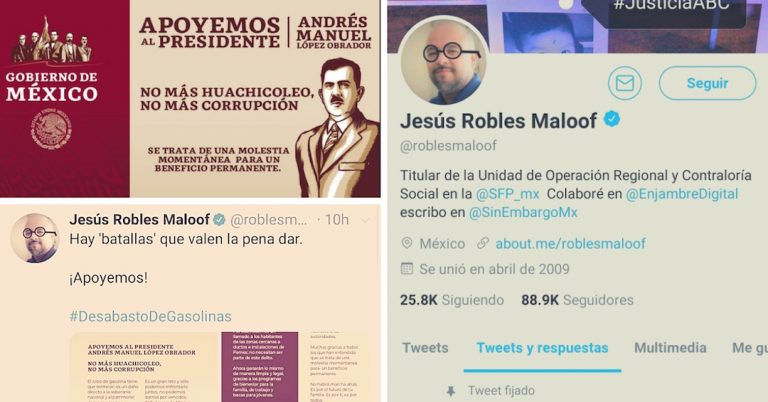Click the verified badge beside the profile name
The width and height of the screenshot is (768, 402).
pyautogui.click(x=611, y=119)
